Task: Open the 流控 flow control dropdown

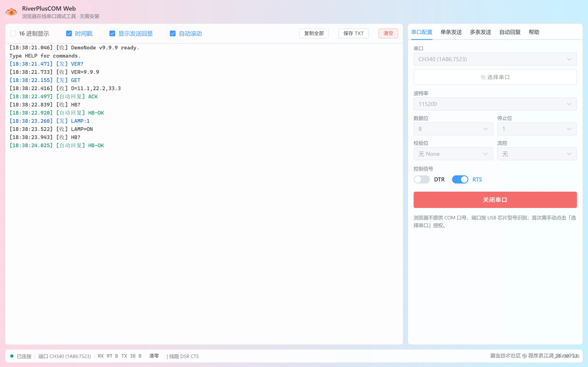Action: 537,154
